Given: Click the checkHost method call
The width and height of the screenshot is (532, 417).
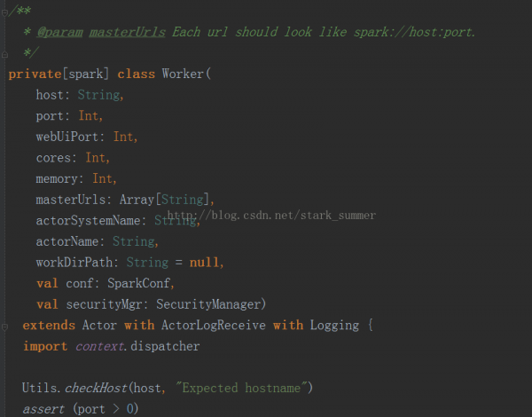Looking at the screenshot, I should [96, 388].
